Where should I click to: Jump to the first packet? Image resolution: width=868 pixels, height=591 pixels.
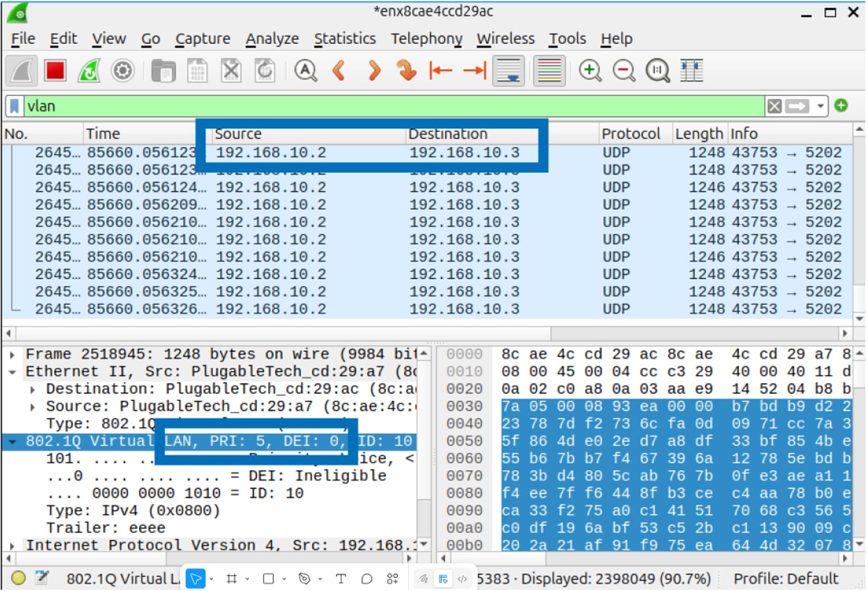[440, 70]
